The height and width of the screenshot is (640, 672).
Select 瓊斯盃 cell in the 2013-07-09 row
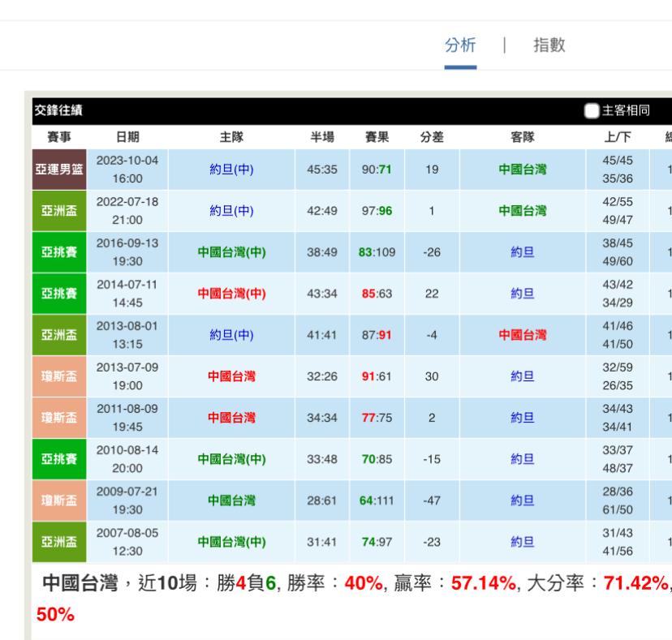59,376
